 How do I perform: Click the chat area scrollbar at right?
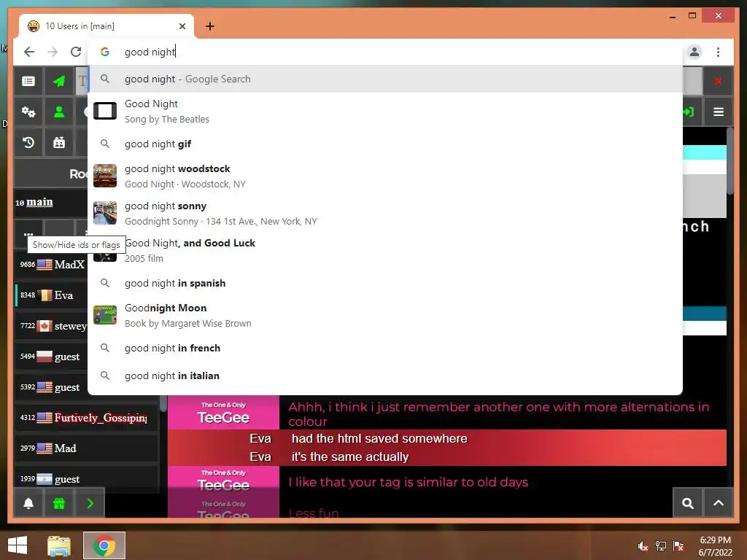pos(729,160)
